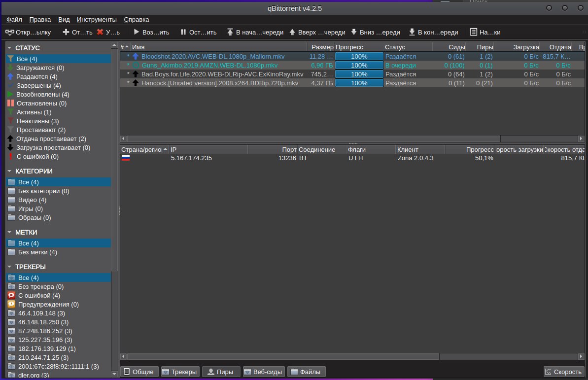Click torrent list horizontal scroll right arrow
Viewport: 588px width, 380px height.
tap(581, 138)
